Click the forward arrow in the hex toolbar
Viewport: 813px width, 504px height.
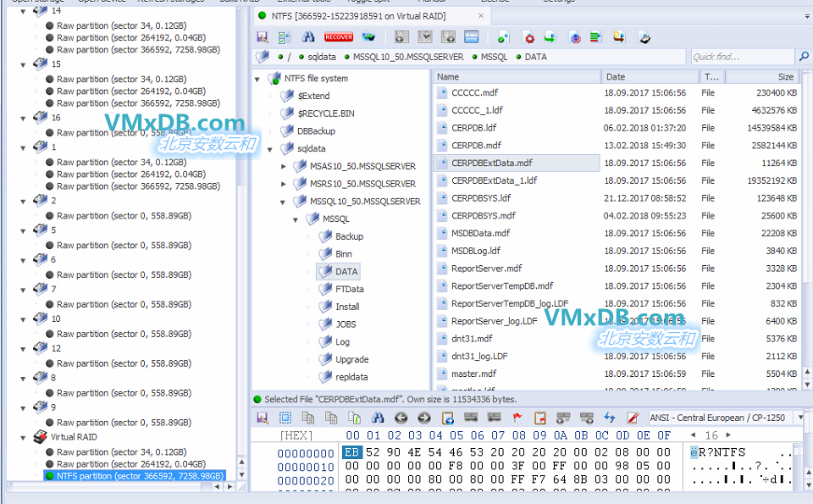click(424, 418)
